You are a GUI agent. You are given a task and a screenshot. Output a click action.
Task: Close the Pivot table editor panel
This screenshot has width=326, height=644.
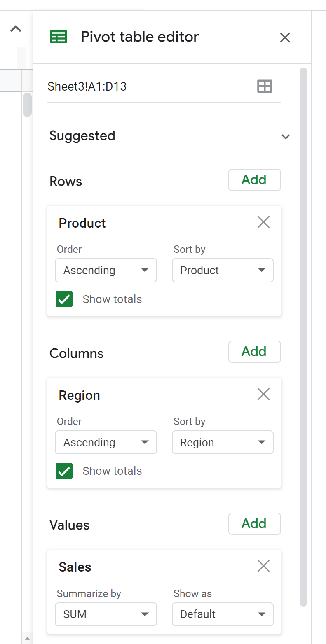[x=285, y=37]
